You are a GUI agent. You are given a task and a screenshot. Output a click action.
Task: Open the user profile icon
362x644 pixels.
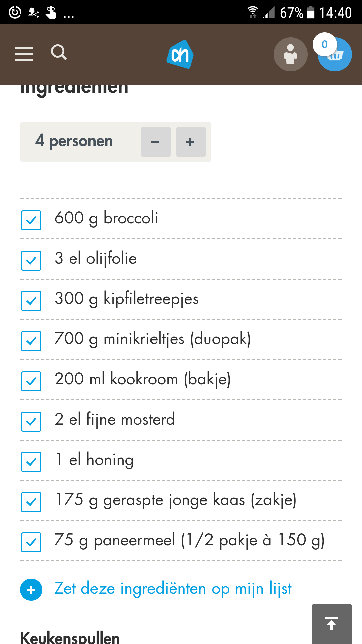tap(290, 54)
